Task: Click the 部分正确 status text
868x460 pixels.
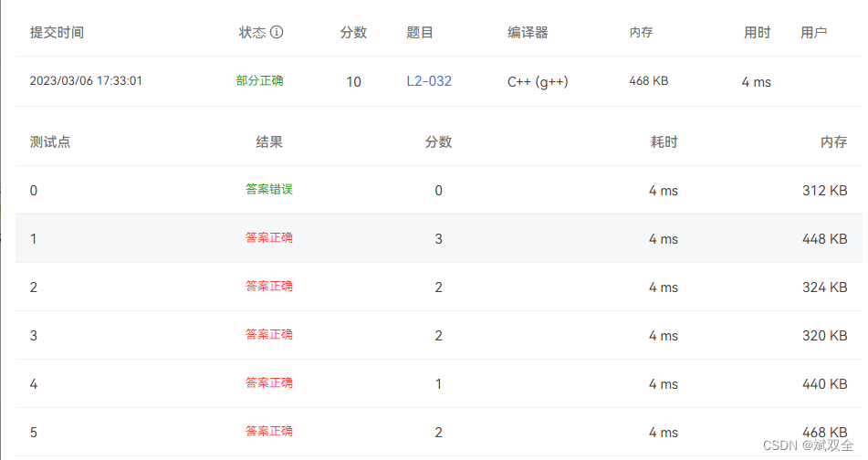Action: coord(259,81)
